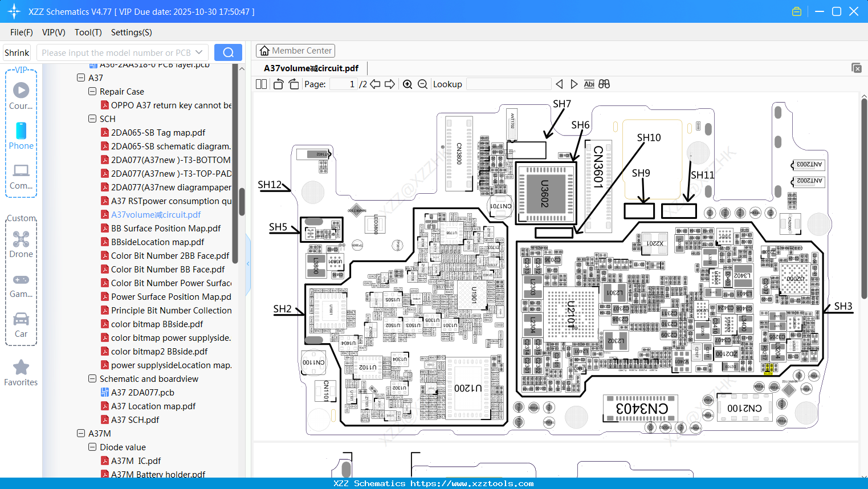Zoom out of the PDF
Viewport: 868px width, 489px height.
coord(422,84)
